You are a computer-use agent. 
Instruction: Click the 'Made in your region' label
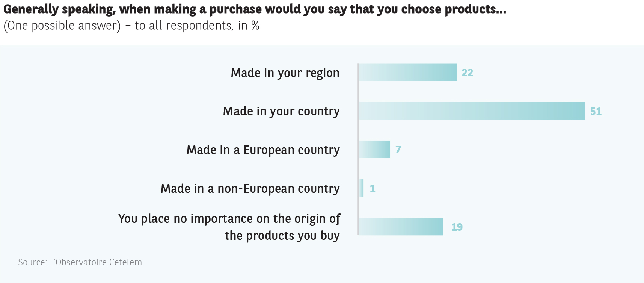pyautogui.click(x=285, y=73)
